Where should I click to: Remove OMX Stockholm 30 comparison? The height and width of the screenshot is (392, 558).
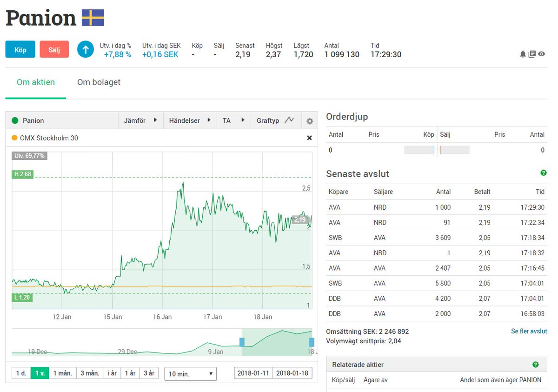(309, 138)
